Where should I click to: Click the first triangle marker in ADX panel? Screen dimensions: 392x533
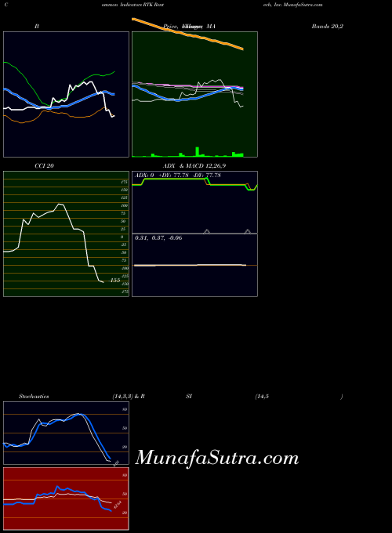(207, 231)
